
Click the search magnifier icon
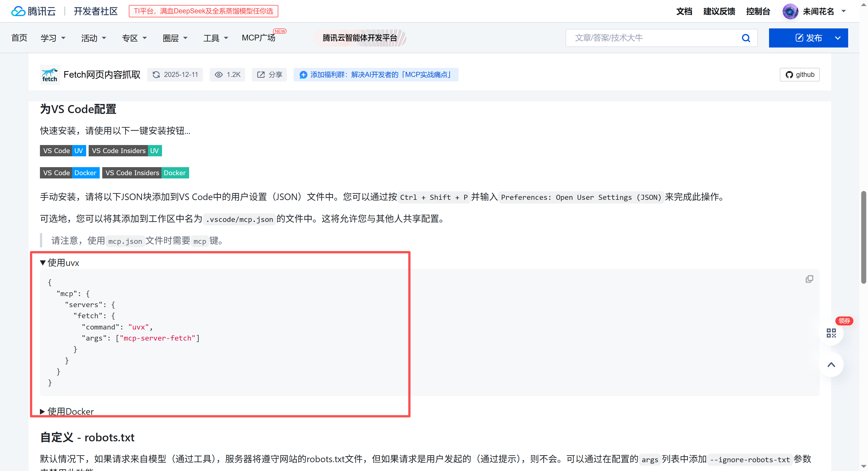click(x=746, y=38)
